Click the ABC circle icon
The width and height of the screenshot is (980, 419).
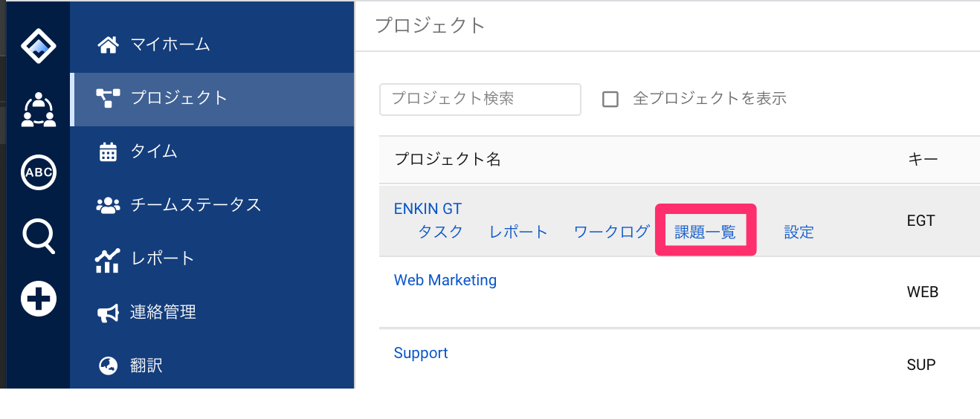[x=39, y=172]
